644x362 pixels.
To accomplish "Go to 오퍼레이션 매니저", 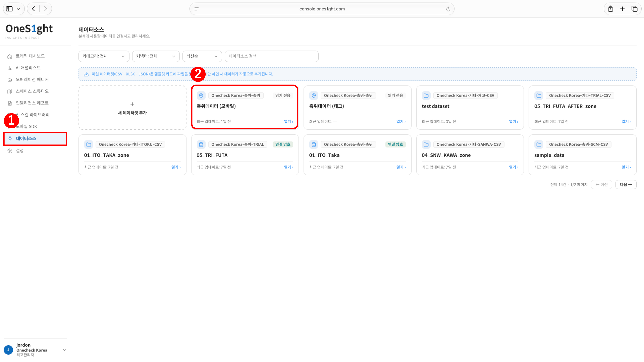I will [32, 79].
